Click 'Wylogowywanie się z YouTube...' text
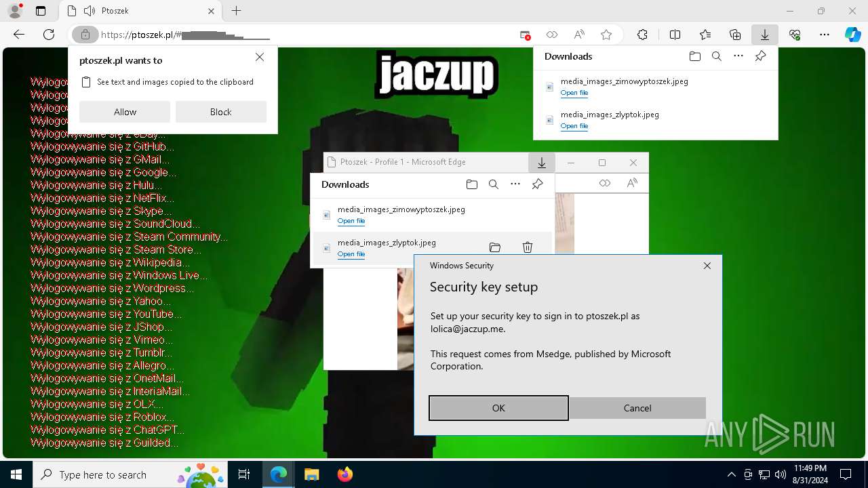This screenshot has height=488, width=868. coord(106,314)
